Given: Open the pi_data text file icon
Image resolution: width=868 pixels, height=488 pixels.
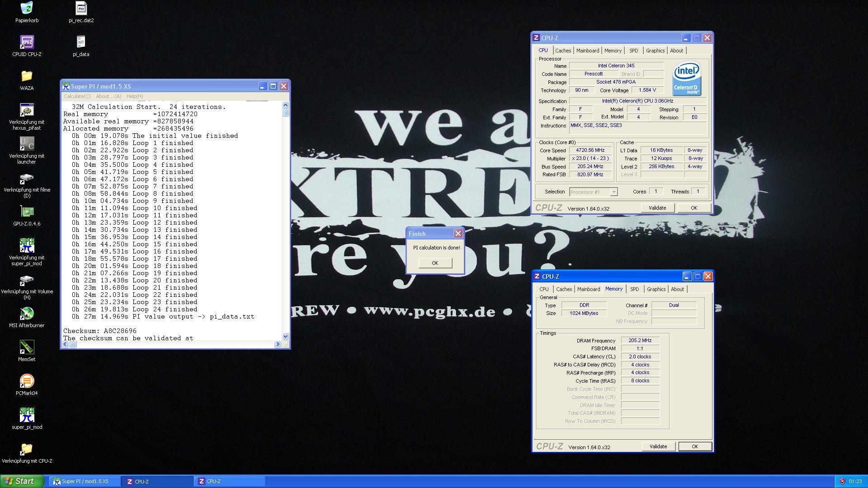Looking at the screenshot, I should [81, 42].
